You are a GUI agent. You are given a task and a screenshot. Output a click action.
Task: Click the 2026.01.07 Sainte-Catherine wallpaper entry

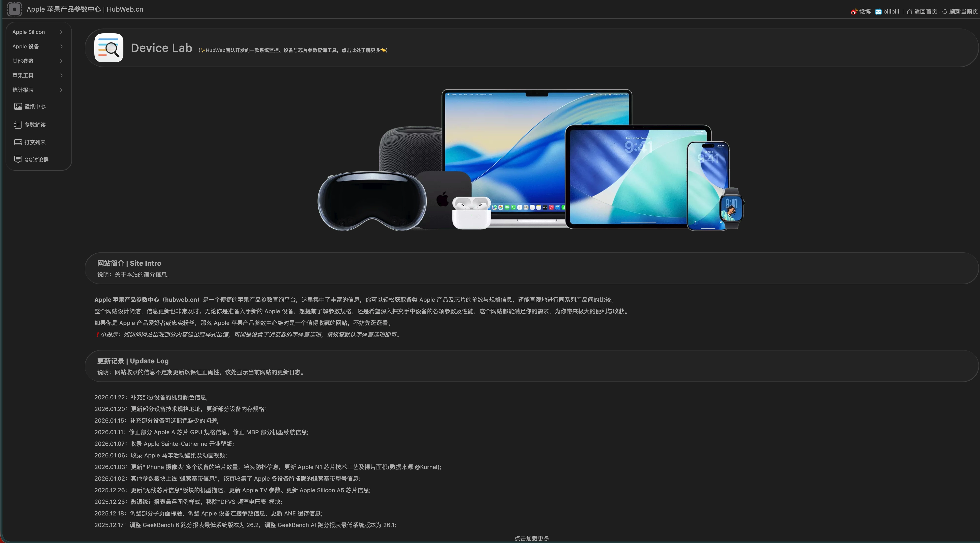164,444
